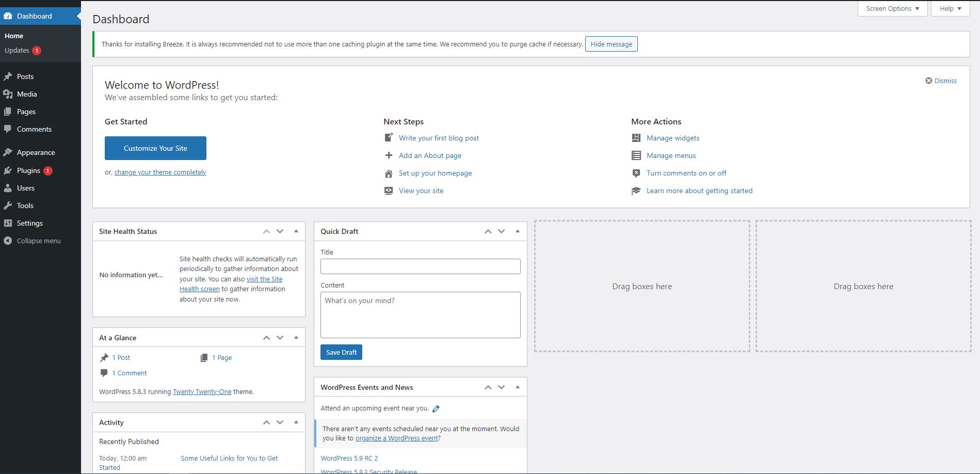Click the Collapse menu arrow icon

click(8, 241)
